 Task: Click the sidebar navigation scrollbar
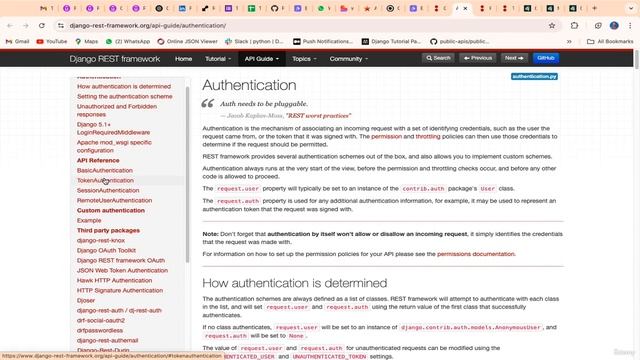pos(187,174)
